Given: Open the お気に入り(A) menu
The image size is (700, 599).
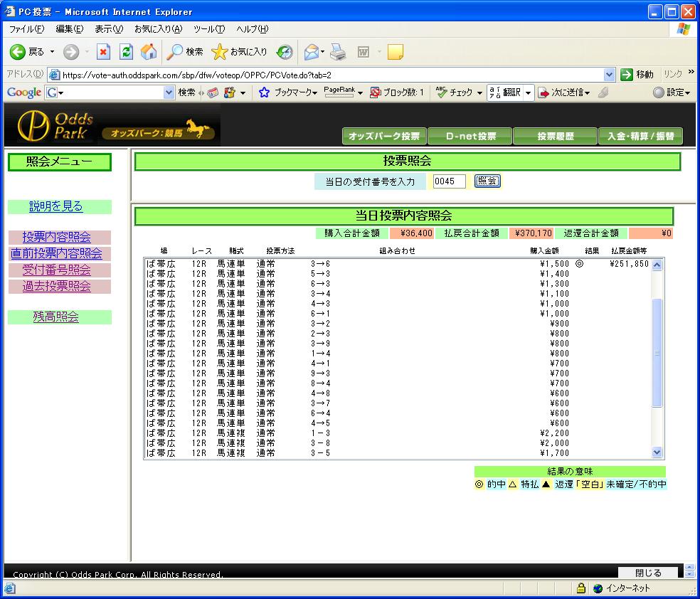Looking at the screenshot, I should click(158, 29).
